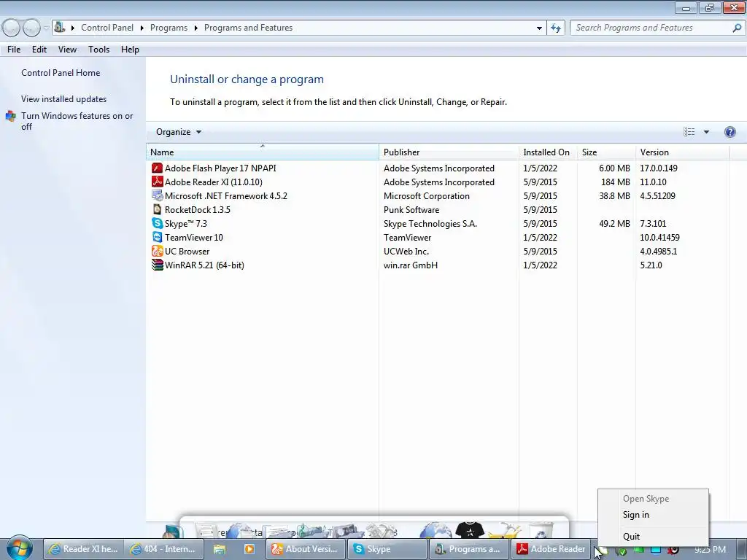This screenshot has height=560, width=747.
Task: Click the system clock showing 9:25 PM
Action: pos(710,550)
